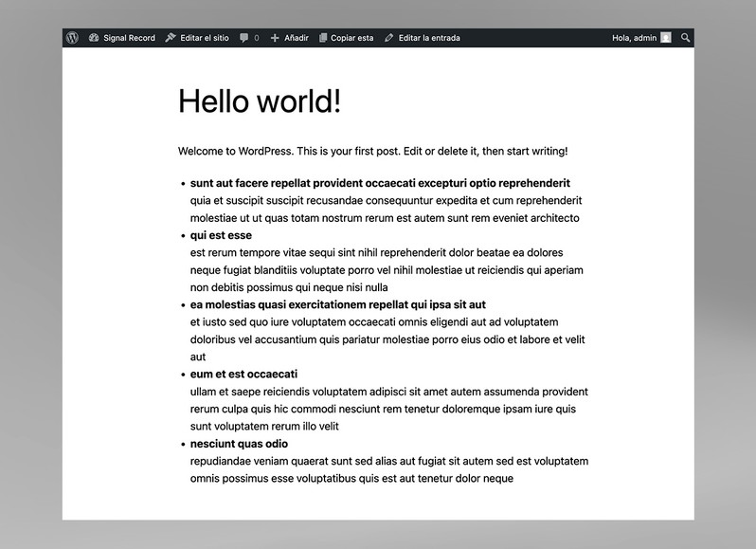Screen dimensions: 756x549
Task: Click line 'repudiandae veniam quaerat sunt sed'
Action: coord(389,461)
